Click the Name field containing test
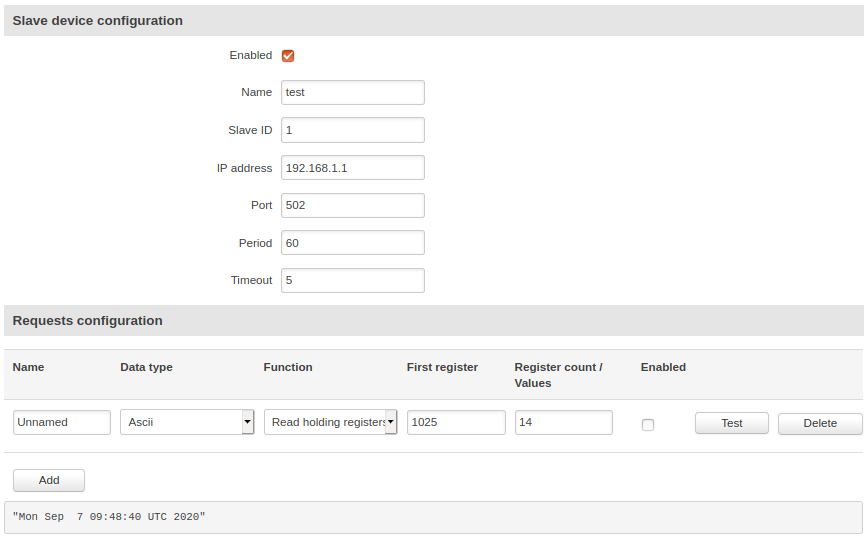This screenshot has width=868, height=537. tap(352, 92)
